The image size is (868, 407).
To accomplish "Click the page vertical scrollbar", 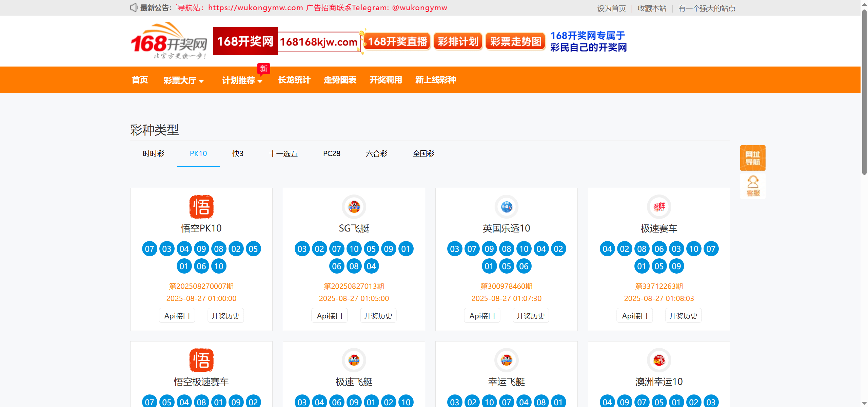I will pos(864,92).
